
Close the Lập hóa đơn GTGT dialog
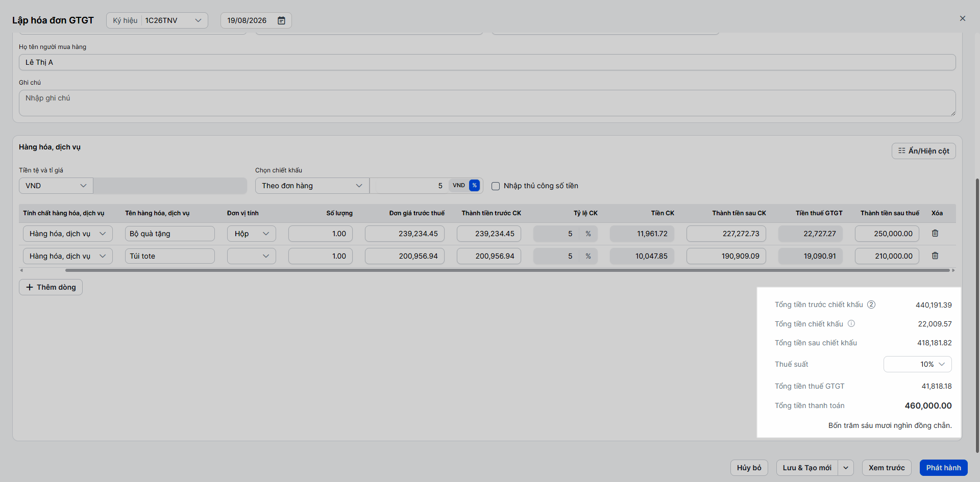pos(963,18)
